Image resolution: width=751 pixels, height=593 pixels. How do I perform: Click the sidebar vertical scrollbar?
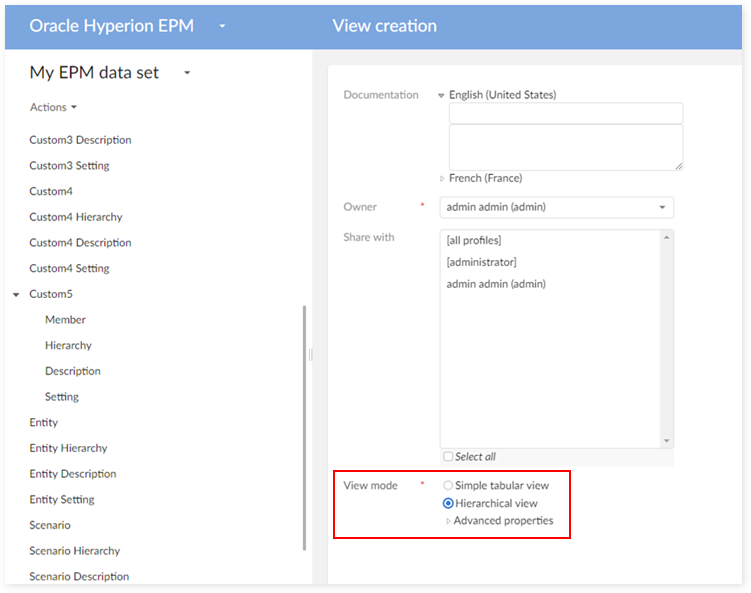click(x=304, y=428)
